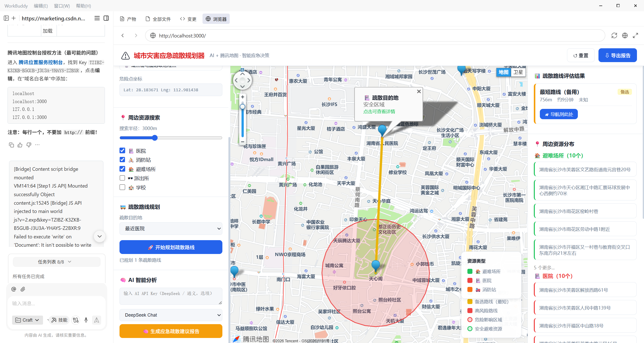The image size is (644, 343).
Task: Copy the assistant message
Action: coord(11,145)
